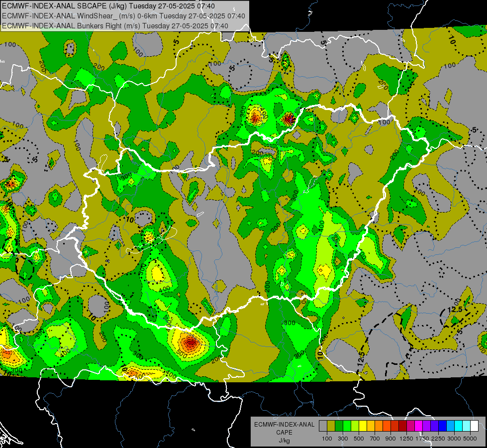Click the legend title ECMWF-INDEX-ANAL
The image size is (487, 448).
click(x=284, y=425)
